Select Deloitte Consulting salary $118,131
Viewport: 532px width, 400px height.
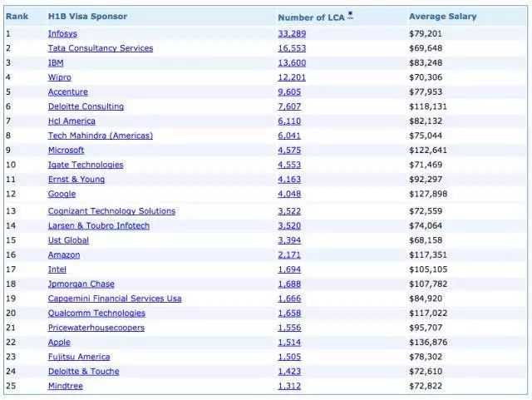[x=428, y=106]
